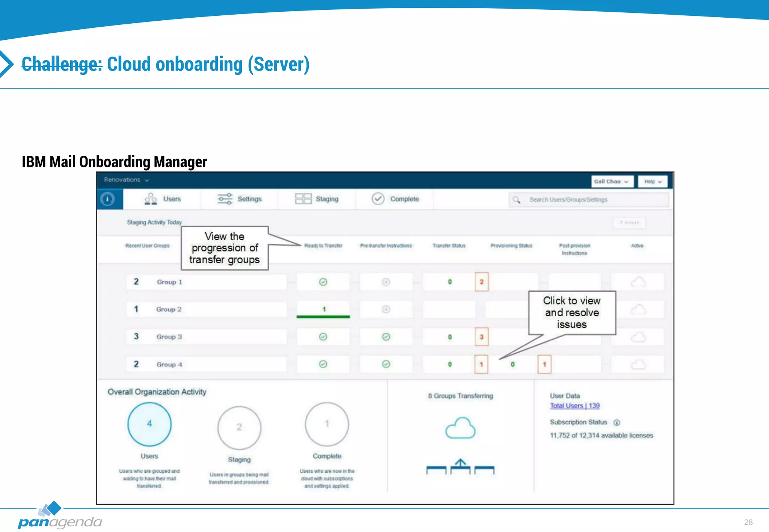Click the dashboard home icon at the left of the tab bar
Image resolution: width=769 pixels, height=532 pixels.
[x=107, y=199]
